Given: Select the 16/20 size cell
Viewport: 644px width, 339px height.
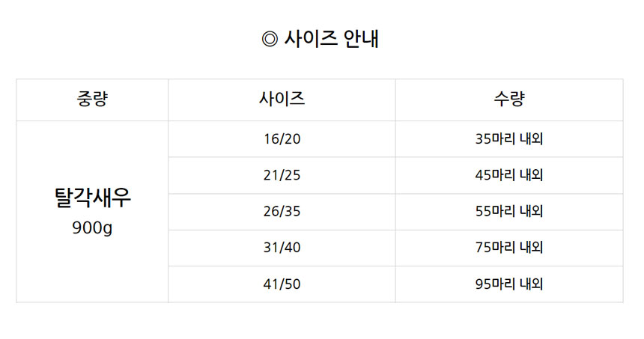Looking at the screenshot, I should [x=282, y=138].
